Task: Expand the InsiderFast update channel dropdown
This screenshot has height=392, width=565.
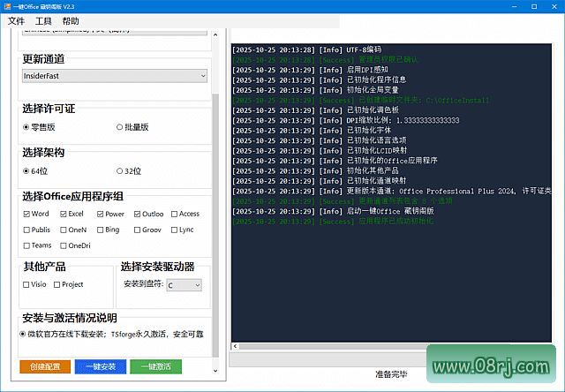Action: 114,77
